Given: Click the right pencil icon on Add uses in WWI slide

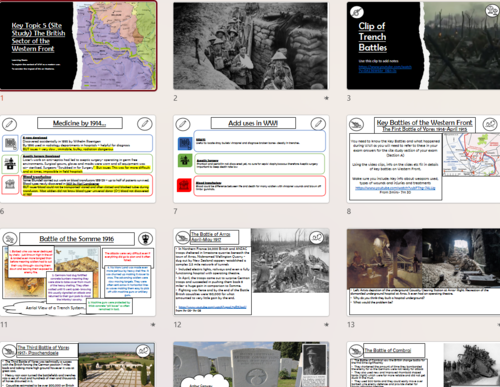Looking at the screenshot, I should 318,124.
